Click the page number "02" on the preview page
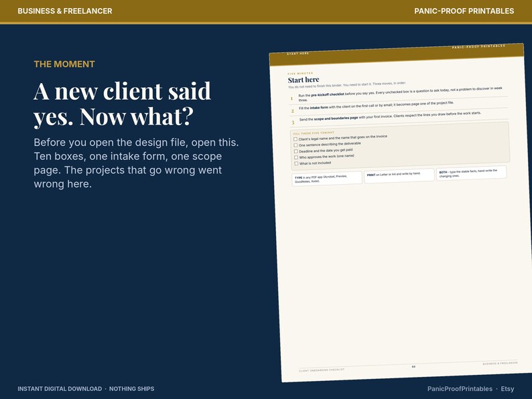 point(413,366)
